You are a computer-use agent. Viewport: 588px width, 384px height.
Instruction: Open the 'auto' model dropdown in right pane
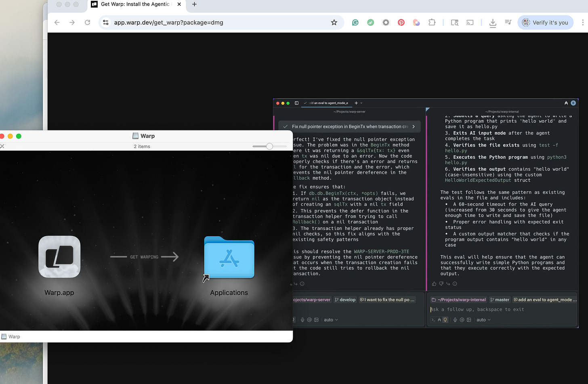click(x=483, y=319)
